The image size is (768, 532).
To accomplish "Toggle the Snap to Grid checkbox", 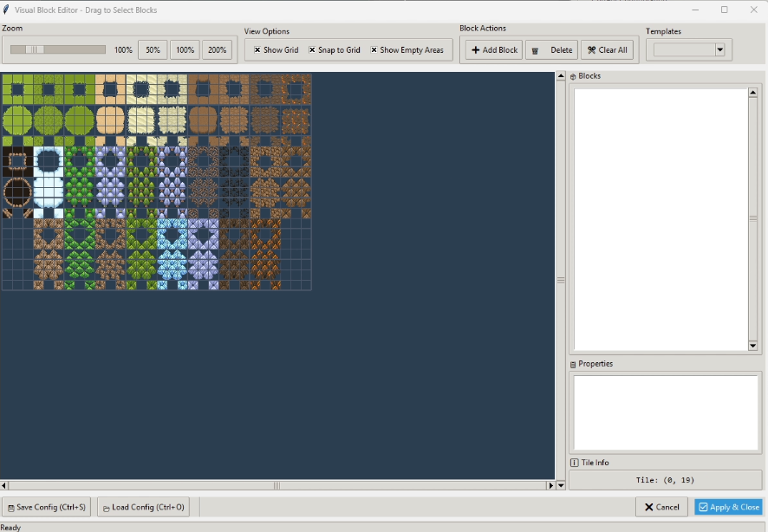I will pos(312,50).
